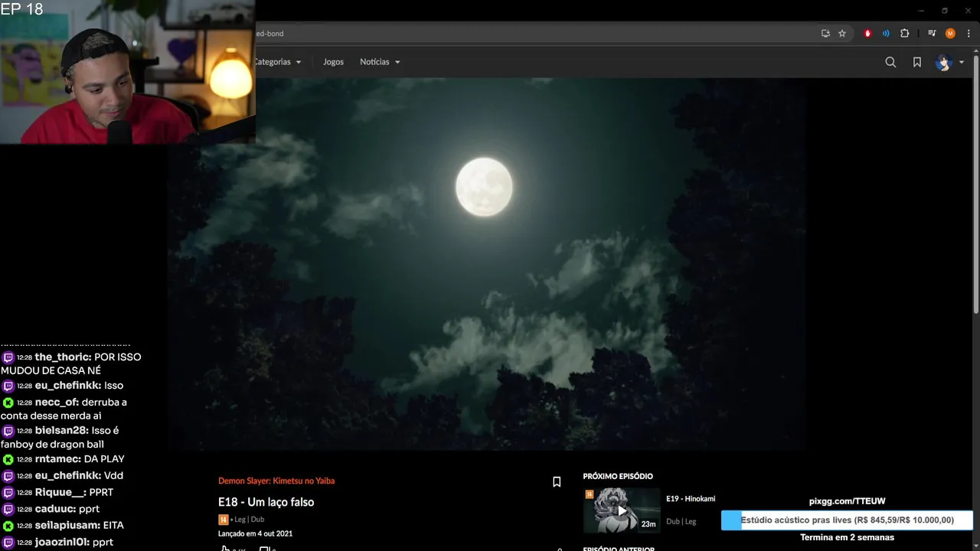This screenshot has height=551, width=980.
Task: Click the pixgg.com/TTEUW text
Action: (847, 501)
